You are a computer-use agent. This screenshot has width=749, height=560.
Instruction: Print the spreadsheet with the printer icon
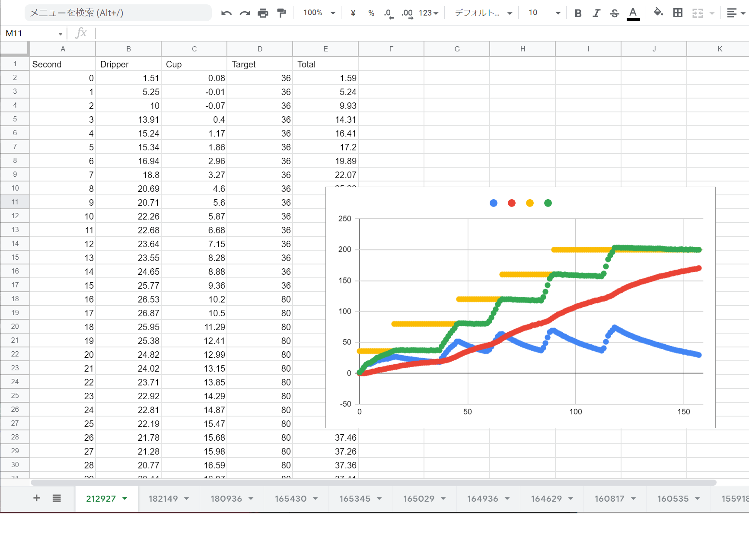coord(263,13)
